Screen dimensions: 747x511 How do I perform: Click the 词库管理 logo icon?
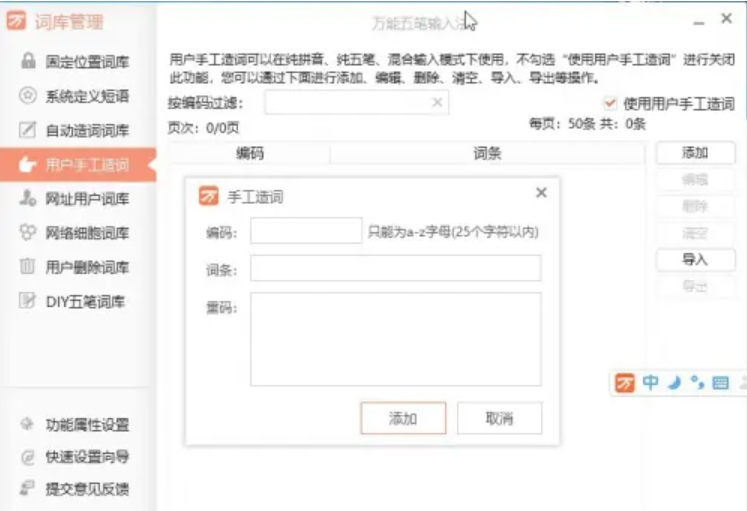16,21
